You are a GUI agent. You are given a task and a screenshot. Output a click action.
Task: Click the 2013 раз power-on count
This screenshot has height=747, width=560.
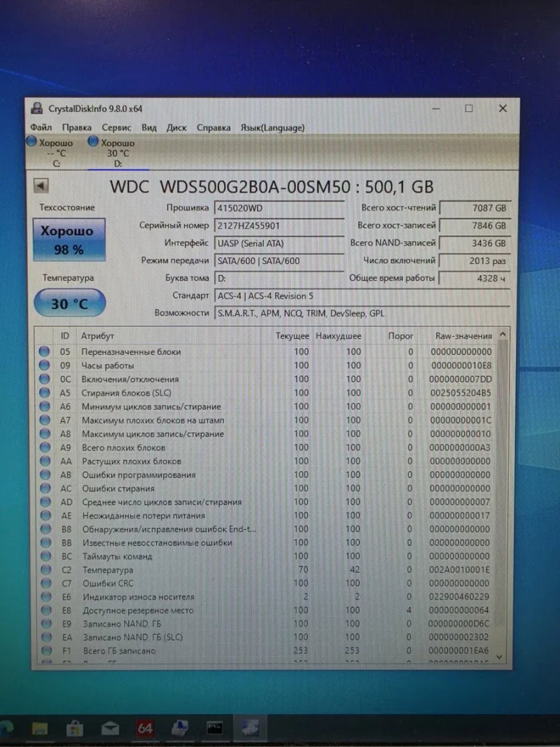[475, 261]
